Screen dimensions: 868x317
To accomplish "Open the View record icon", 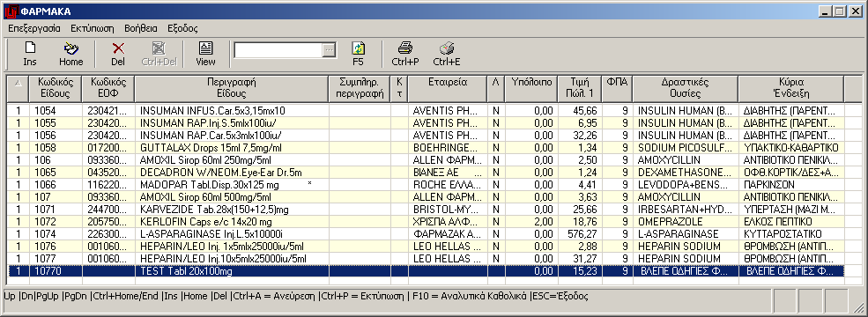I will 205,55.
